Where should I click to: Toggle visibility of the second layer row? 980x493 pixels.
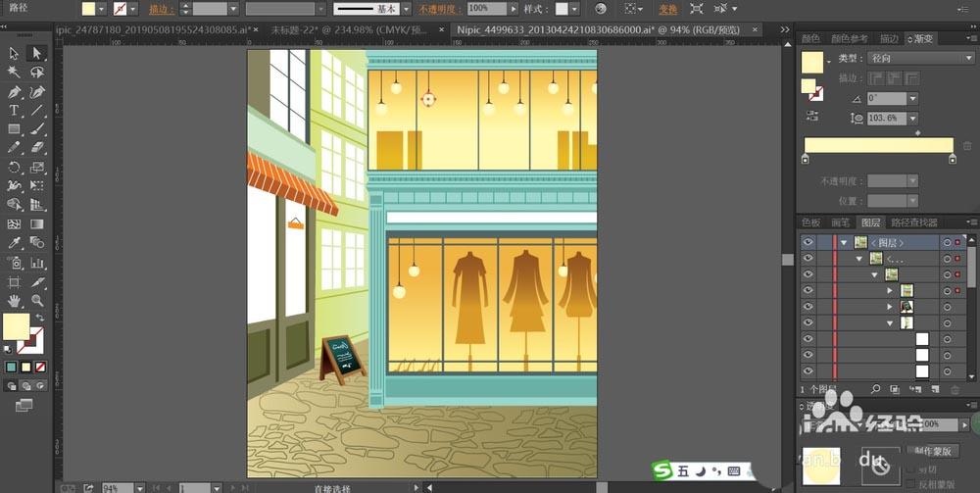point(808,259)
